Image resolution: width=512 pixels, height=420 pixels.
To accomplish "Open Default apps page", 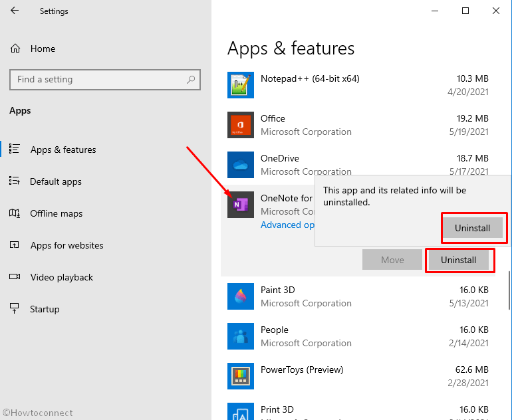I will point(56,181).
